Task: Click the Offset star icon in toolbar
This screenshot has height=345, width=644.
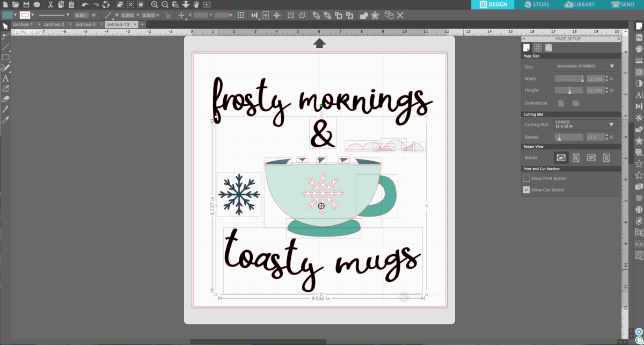Action: tap(375, 15)
